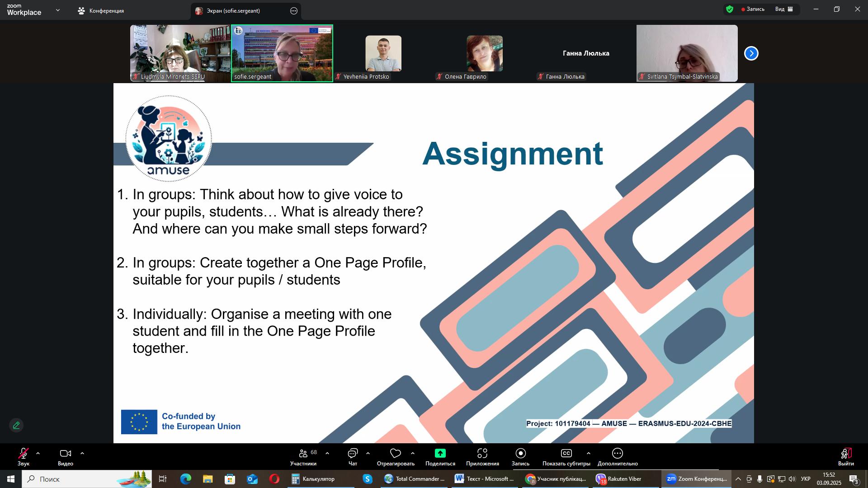This screenshot has width=868, height=488.
Task: Unmute the microphone
Action: pos(23,454)
